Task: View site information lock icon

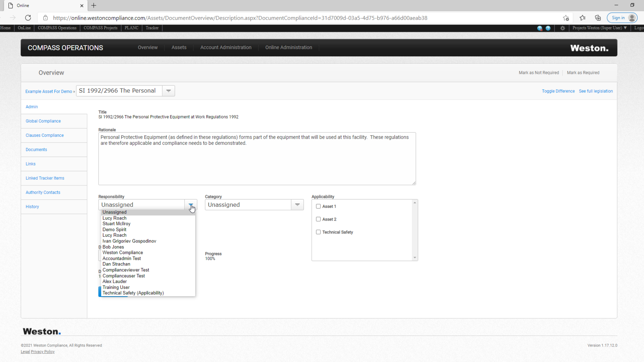Action: click(x=45, y=18)
